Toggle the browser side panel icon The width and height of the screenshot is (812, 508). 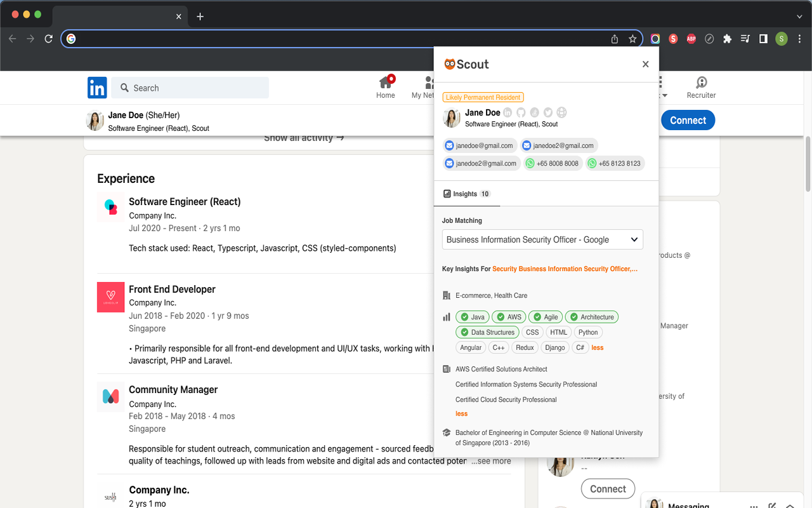coord(763,39)
